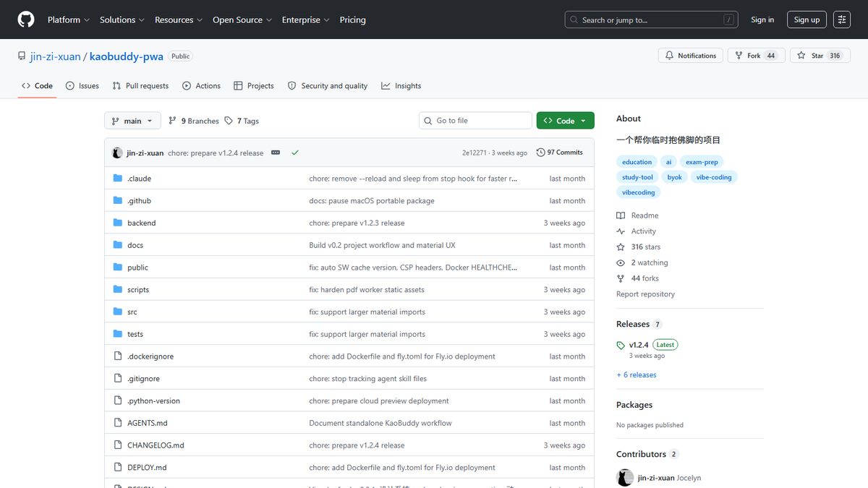The image size is (868, 488).
Task: Click the Fork button
Action: coord(757,56)
